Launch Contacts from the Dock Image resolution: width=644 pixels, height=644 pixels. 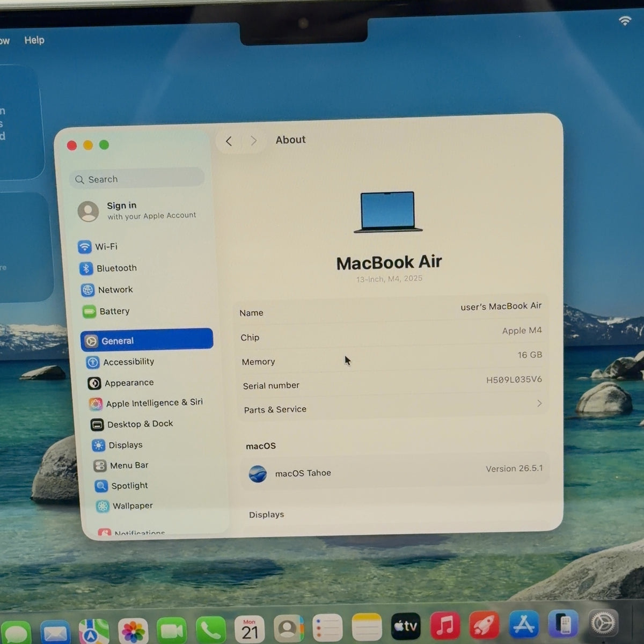(x=289, y=628)
